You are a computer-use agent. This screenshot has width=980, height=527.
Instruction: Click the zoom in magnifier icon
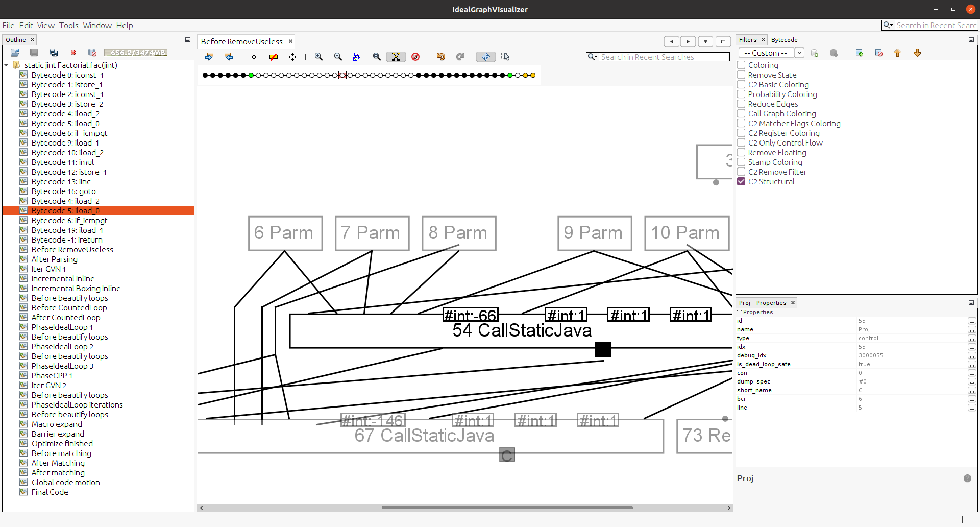pos(318,57)
